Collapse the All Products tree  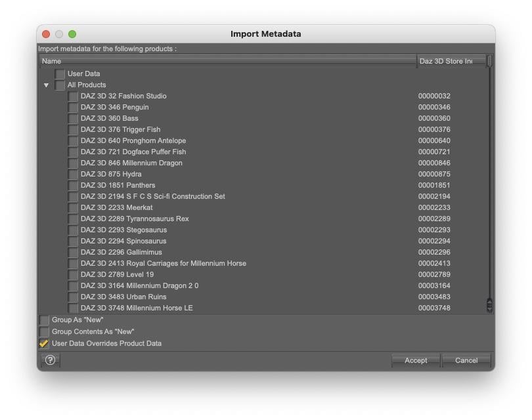(46, 85)
